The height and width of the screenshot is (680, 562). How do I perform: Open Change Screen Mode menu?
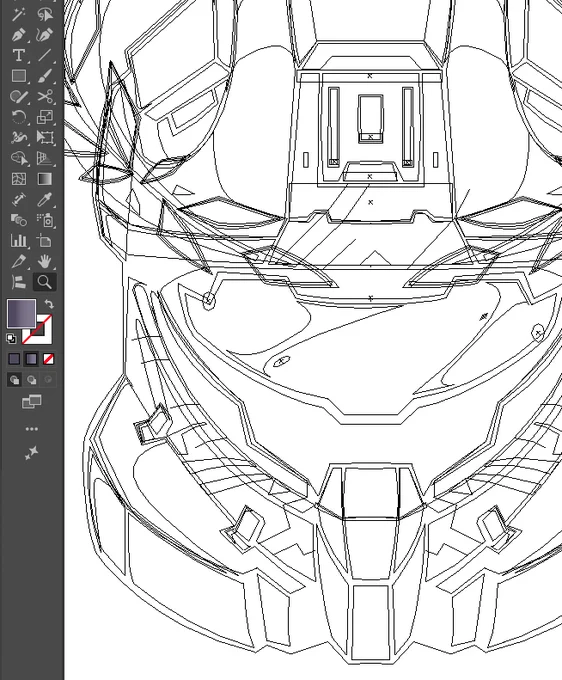pyautogui.click(x=32, y=402)
